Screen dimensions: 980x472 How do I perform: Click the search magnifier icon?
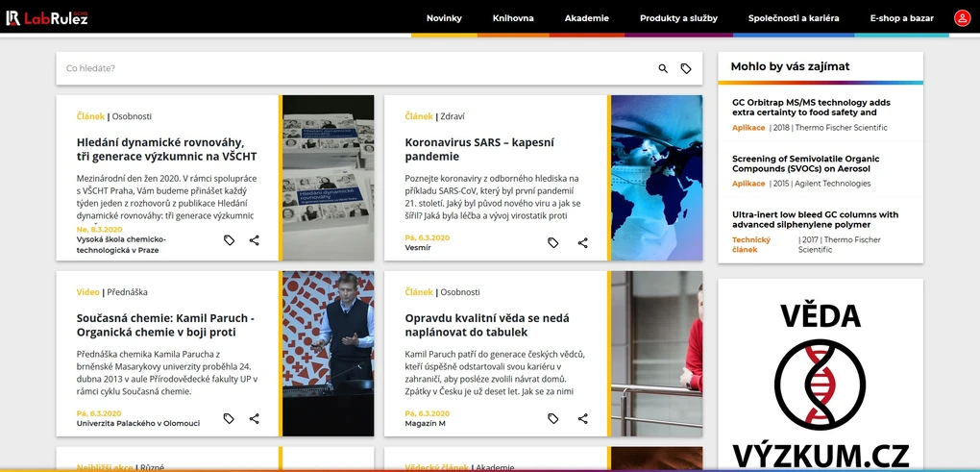[x=663, y=69]
